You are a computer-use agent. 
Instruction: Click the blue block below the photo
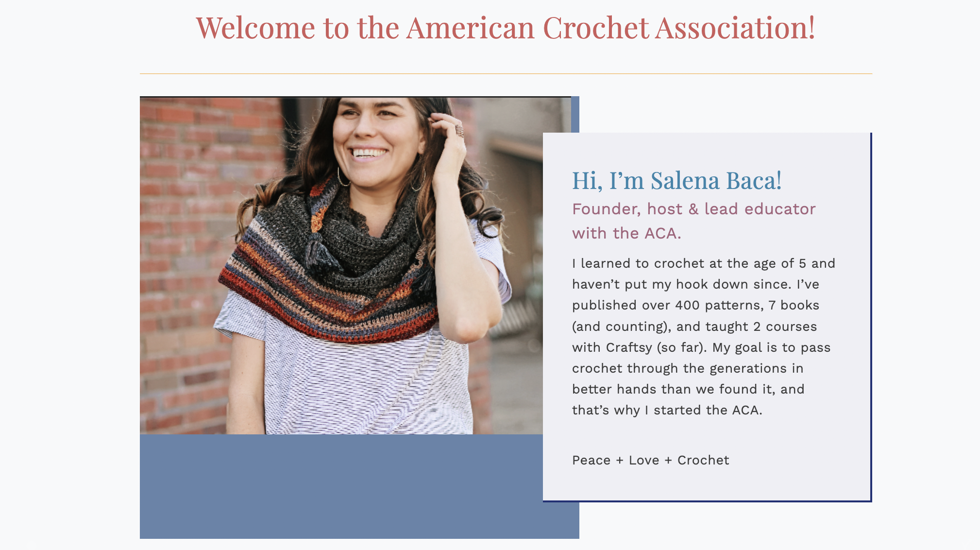coord(341,486)
